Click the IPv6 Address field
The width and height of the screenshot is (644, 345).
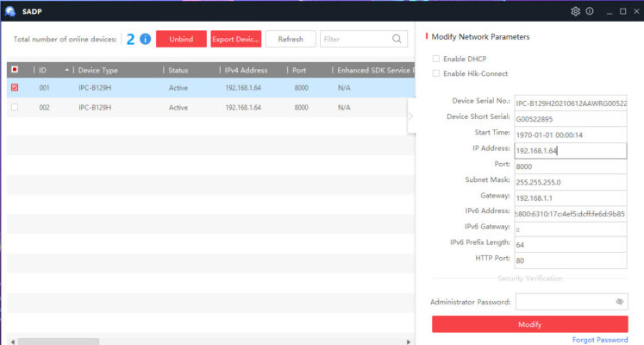(571, 214)
